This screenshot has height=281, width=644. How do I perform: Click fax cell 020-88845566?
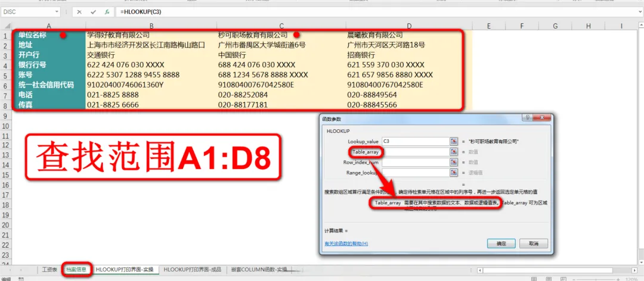(x=408, y=105)
